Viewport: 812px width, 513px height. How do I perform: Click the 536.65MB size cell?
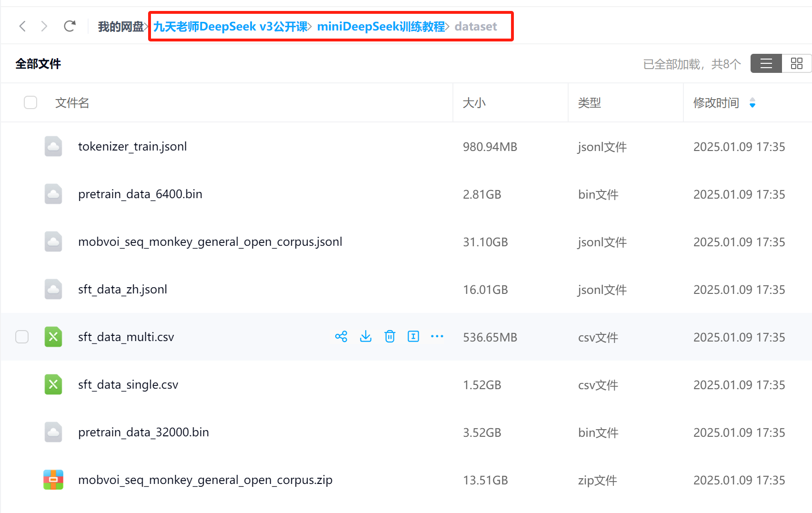[490, 337]
